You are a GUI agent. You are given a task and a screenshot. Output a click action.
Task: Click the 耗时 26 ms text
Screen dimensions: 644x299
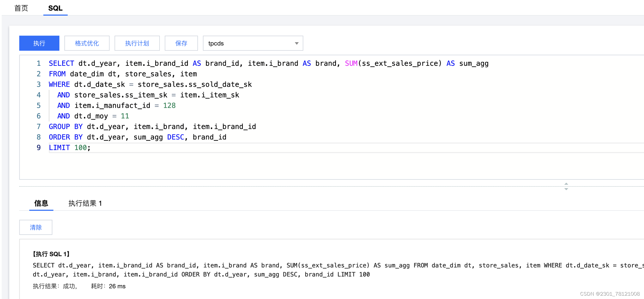coord(108,286)
